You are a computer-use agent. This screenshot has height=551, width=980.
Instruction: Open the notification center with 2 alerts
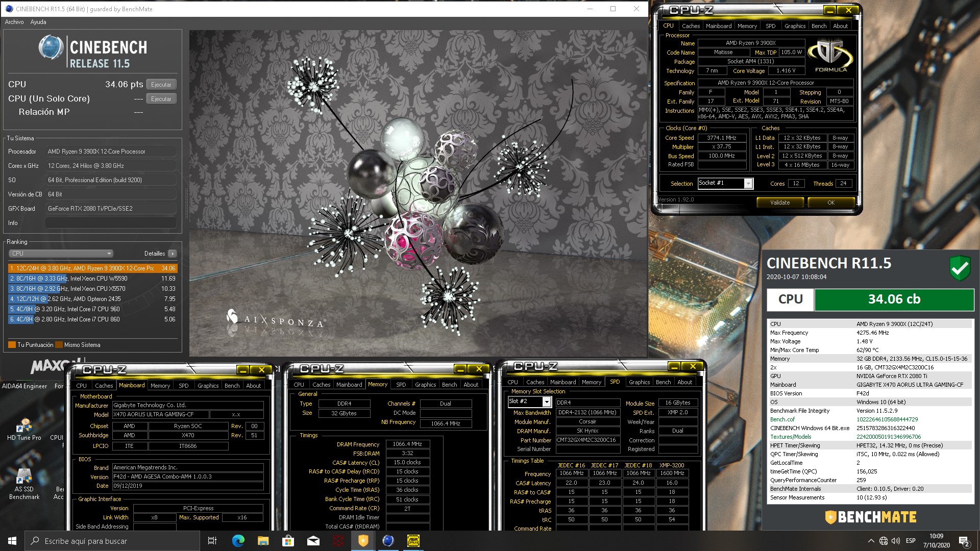click(964, 541)
